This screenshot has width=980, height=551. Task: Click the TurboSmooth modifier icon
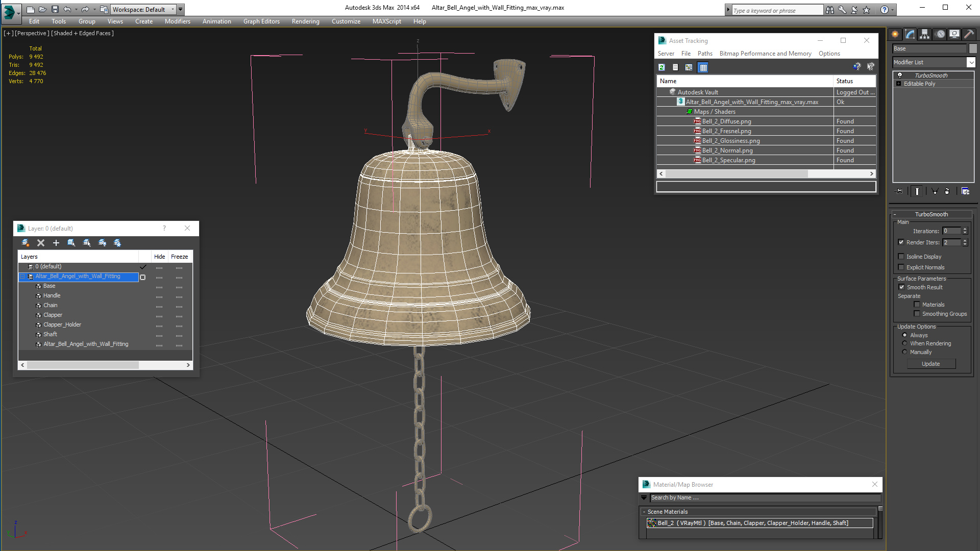click(899, 74)
